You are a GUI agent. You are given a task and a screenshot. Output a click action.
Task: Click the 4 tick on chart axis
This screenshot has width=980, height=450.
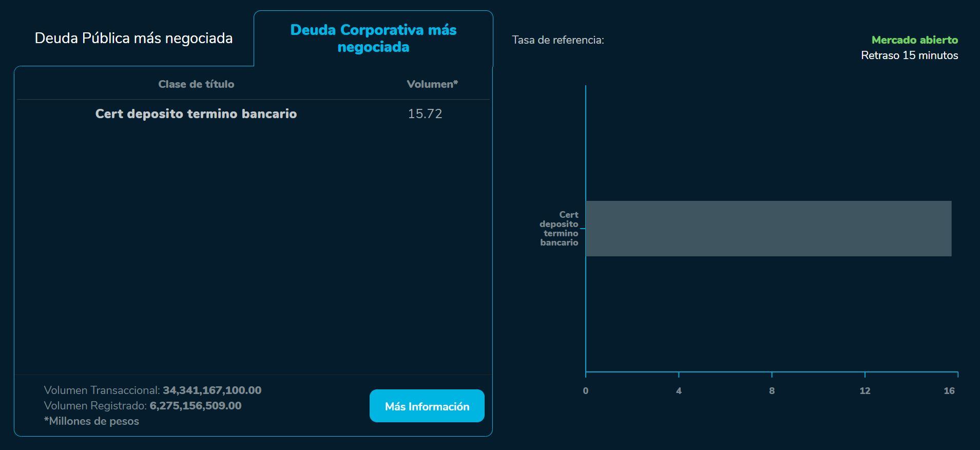[679, 391]
